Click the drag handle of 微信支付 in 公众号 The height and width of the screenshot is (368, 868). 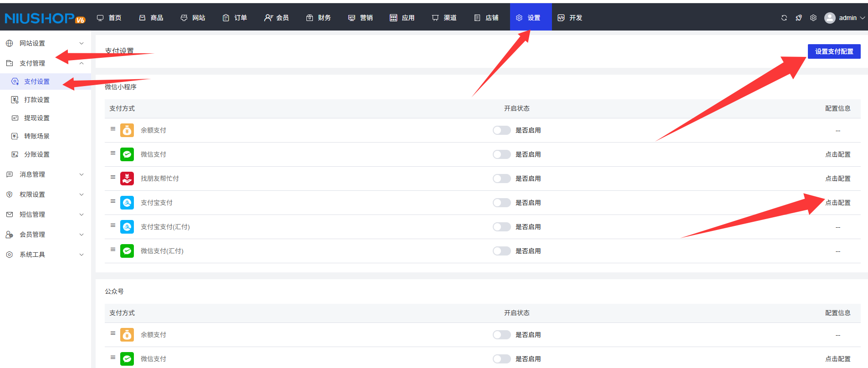tap(113, 358)
